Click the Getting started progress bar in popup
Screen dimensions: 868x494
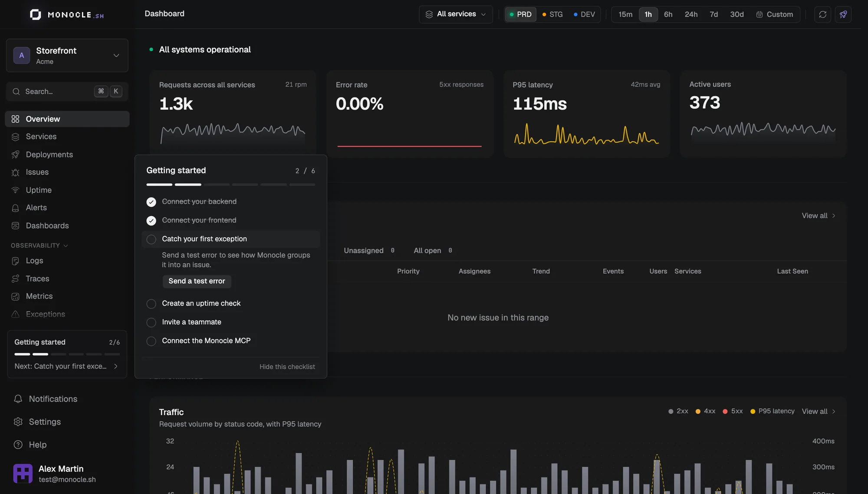(x=231, y=185)
